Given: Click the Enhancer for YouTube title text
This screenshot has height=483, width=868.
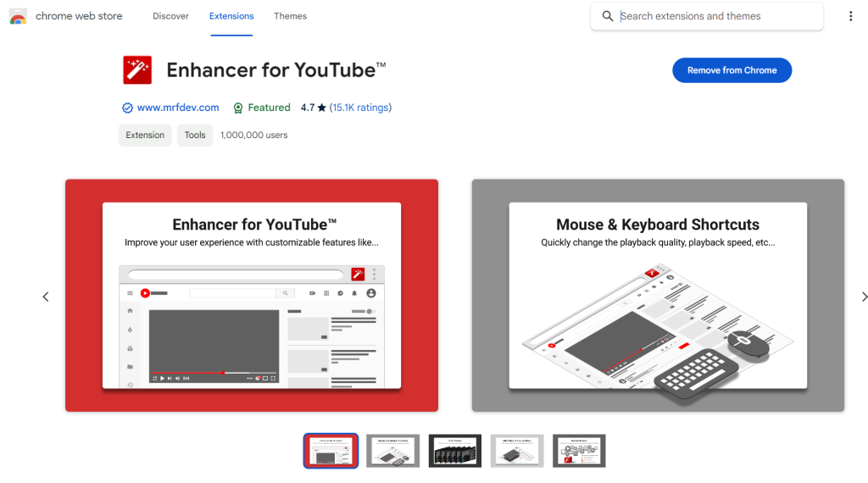Looking at the screenshot, I should tap(276, 70).
